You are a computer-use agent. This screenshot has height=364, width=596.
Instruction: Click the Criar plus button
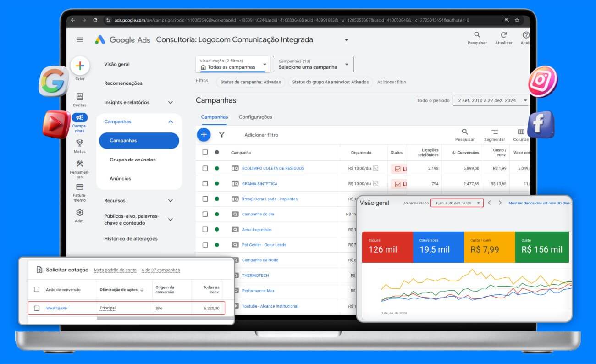coord(80,66)
